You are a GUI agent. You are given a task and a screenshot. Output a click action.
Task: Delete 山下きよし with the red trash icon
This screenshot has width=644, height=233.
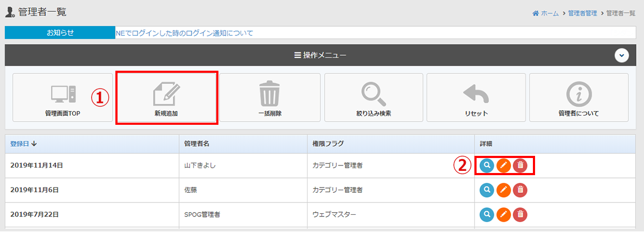coord(520,166)
